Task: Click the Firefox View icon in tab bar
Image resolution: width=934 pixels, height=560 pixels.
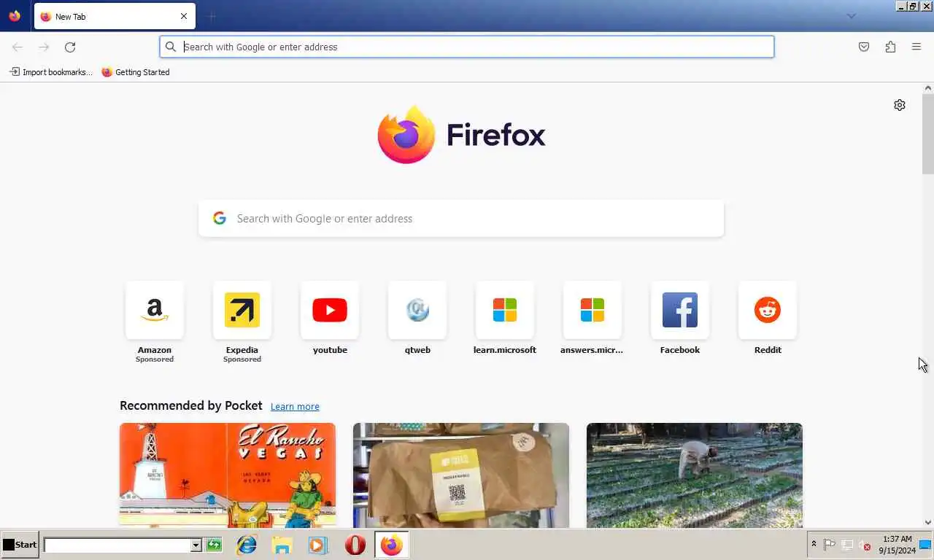Action: [15, 16]
